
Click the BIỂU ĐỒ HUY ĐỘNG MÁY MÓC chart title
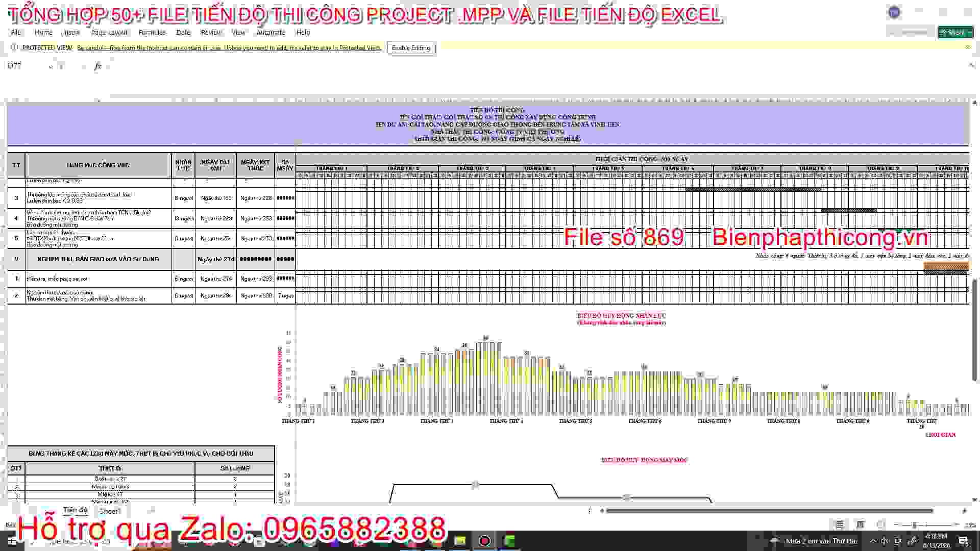pyautogui.click(x=644, y=460)
